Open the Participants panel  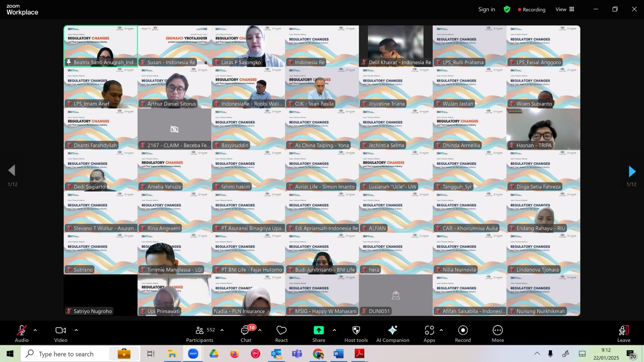tap(200, 334)
